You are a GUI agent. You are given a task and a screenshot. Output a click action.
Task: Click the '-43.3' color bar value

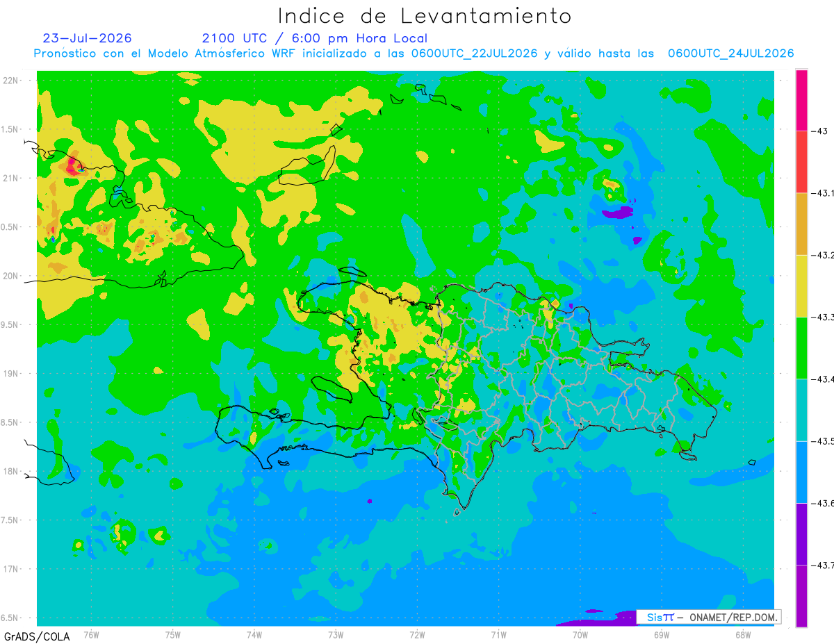[822, 317]
